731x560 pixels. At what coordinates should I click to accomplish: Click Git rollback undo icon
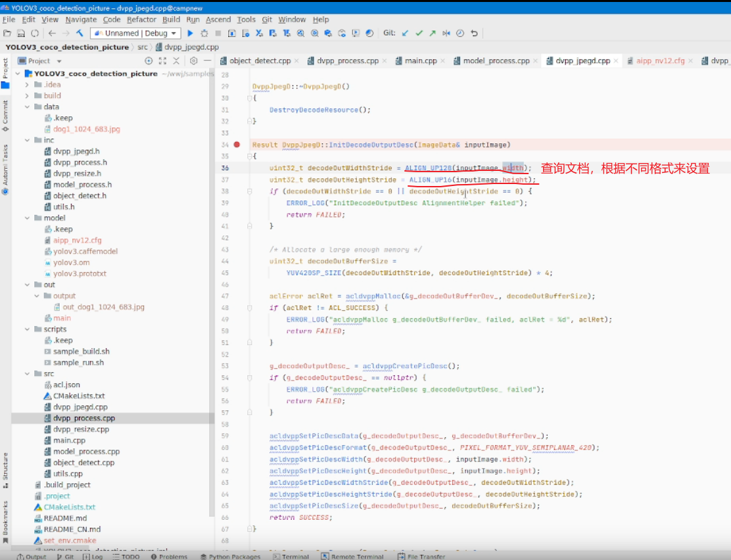pos(474,33)
